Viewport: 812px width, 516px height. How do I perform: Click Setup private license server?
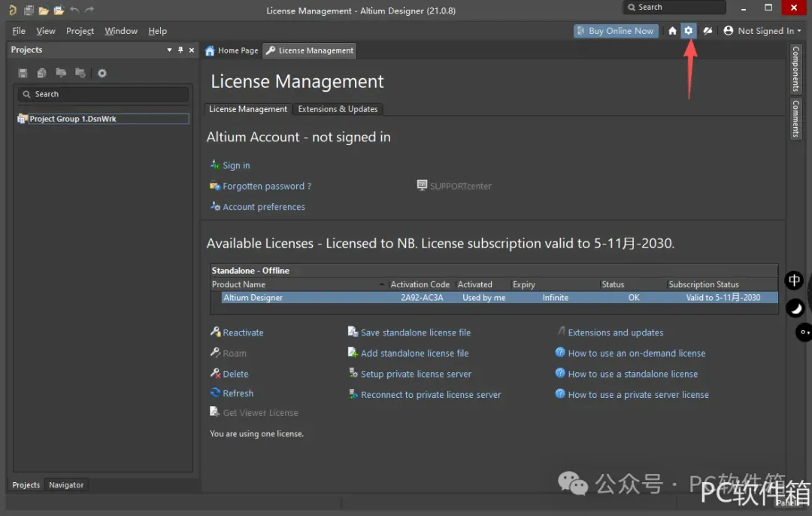416,374
